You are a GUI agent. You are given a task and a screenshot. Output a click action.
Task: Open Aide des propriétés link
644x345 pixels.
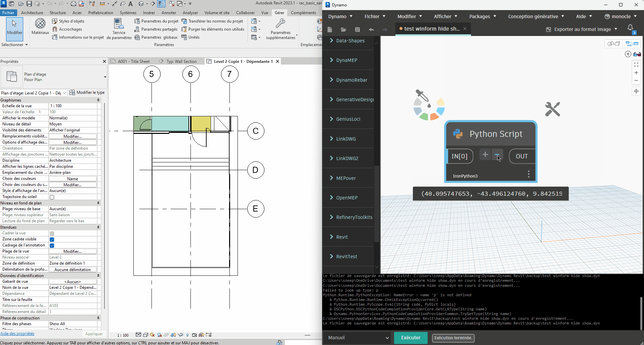(x=17, y=334)
